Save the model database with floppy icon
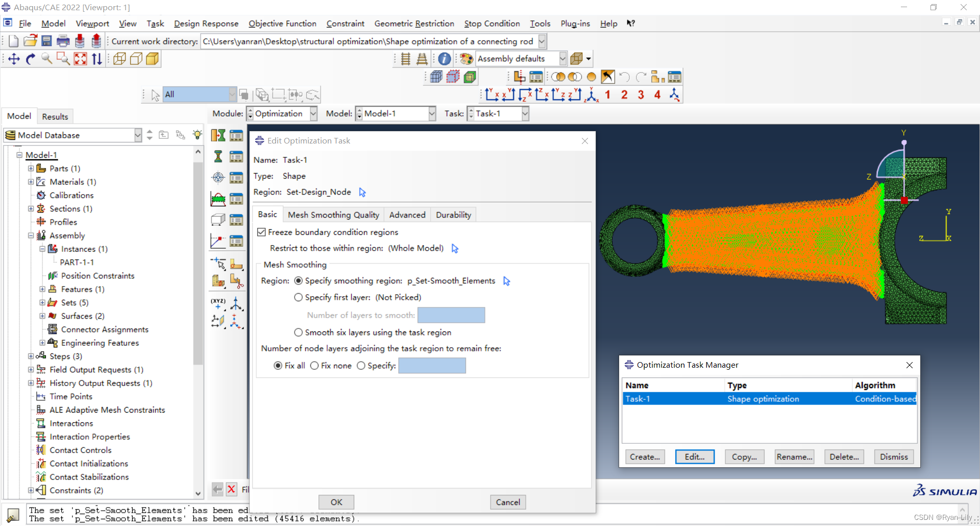 46,41
